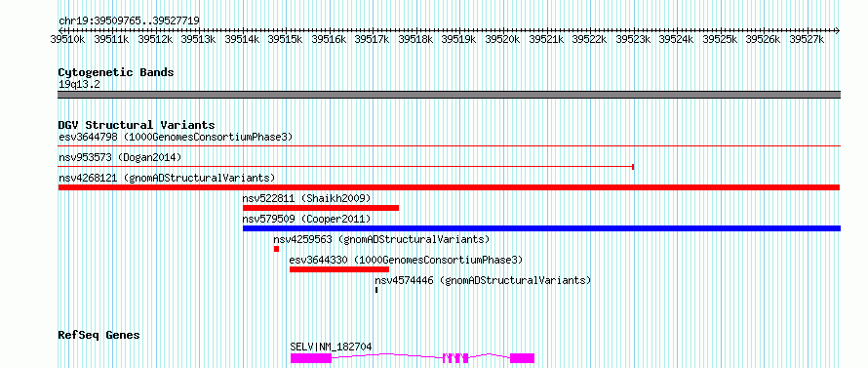This screenshot has width=868, height=368.
Task: Select the nsv522811 Shaikh2009 red bar
Action: pyautogui.click(x=321, y=208)
